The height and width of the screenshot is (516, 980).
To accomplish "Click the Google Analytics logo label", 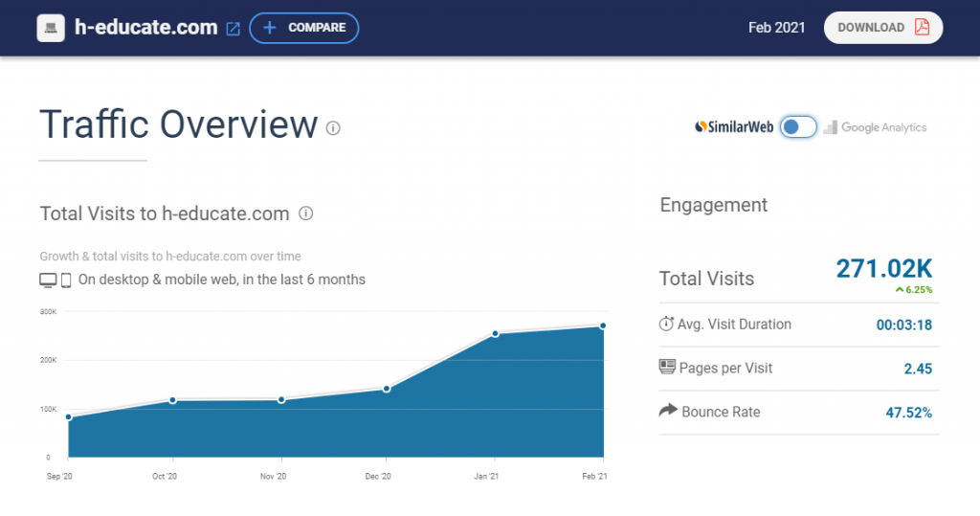I will pyautogui.click(x=875, y=127).
